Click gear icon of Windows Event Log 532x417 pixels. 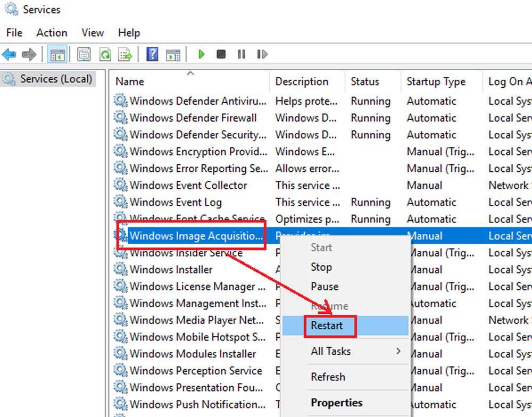pos(120,202)
